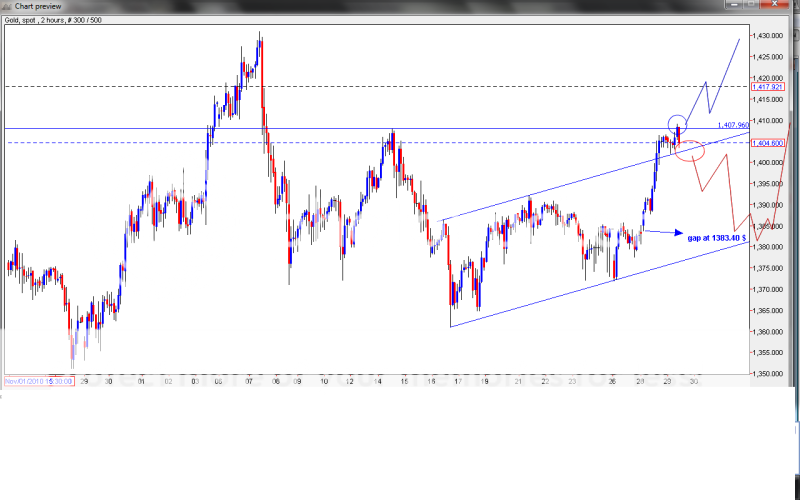Click the blue upward projection line's top end
This screenshot has height=500, width=800.
tap(740, 38)
